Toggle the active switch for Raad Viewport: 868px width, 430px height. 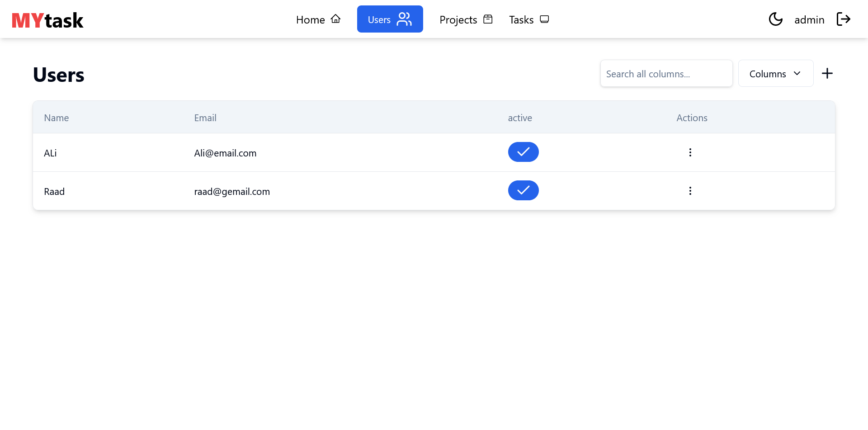click(523, 190)
